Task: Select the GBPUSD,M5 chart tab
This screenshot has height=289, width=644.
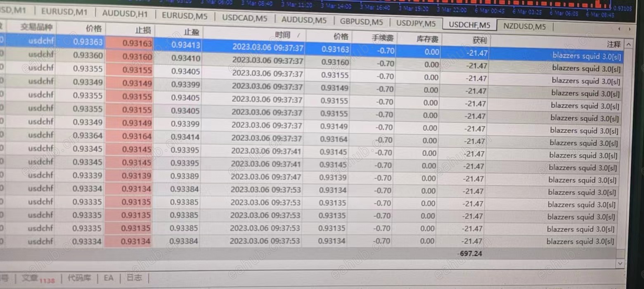Action: 362,21
